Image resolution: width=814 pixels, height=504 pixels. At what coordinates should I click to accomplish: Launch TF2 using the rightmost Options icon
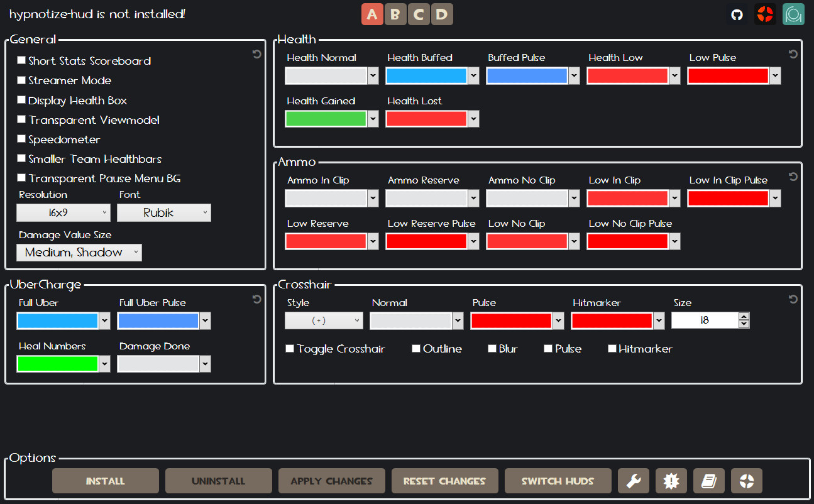coord(747,481)
